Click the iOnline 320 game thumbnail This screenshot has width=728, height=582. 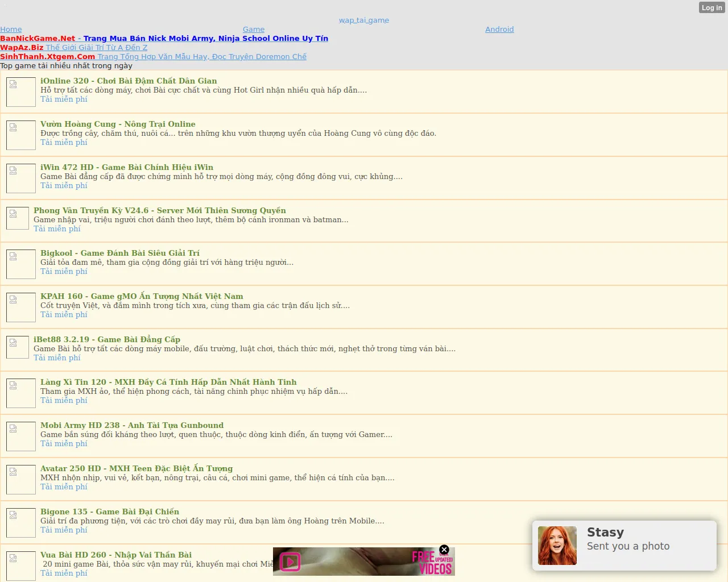[x=21, y=92]
